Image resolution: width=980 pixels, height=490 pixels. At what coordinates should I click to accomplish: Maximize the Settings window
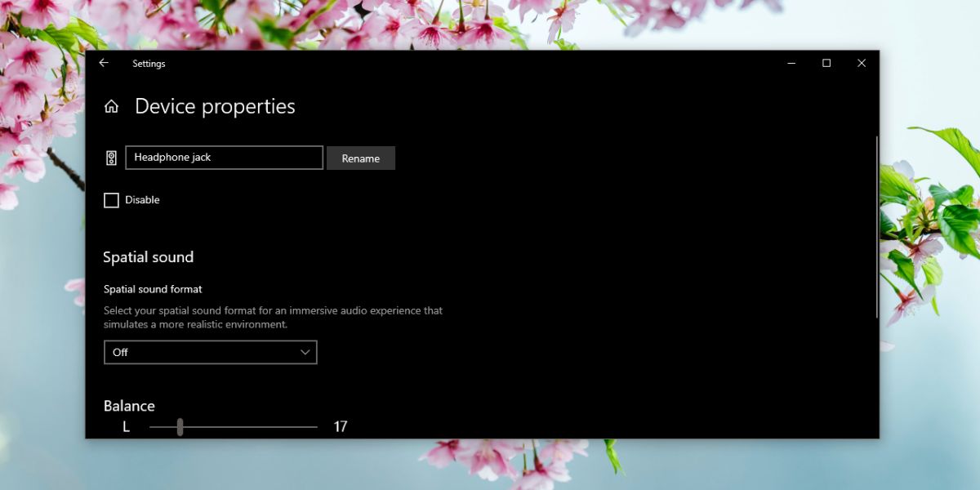pos(826,63)
